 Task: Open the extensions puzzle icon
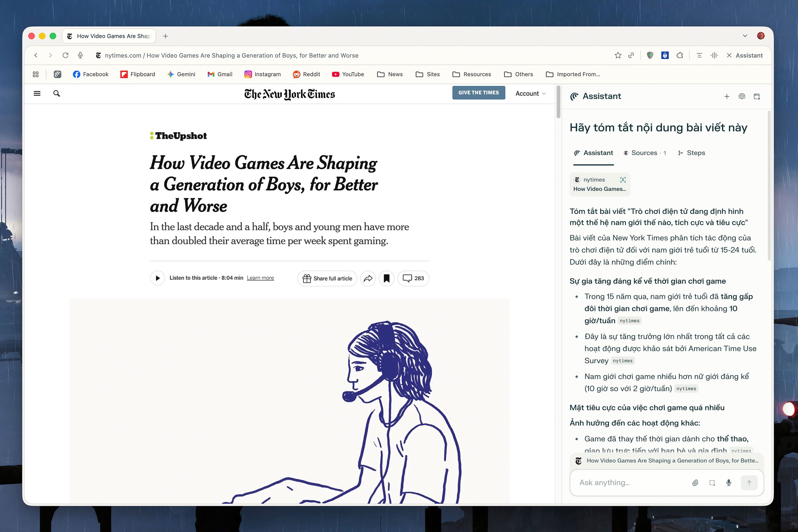coord(680,55)
